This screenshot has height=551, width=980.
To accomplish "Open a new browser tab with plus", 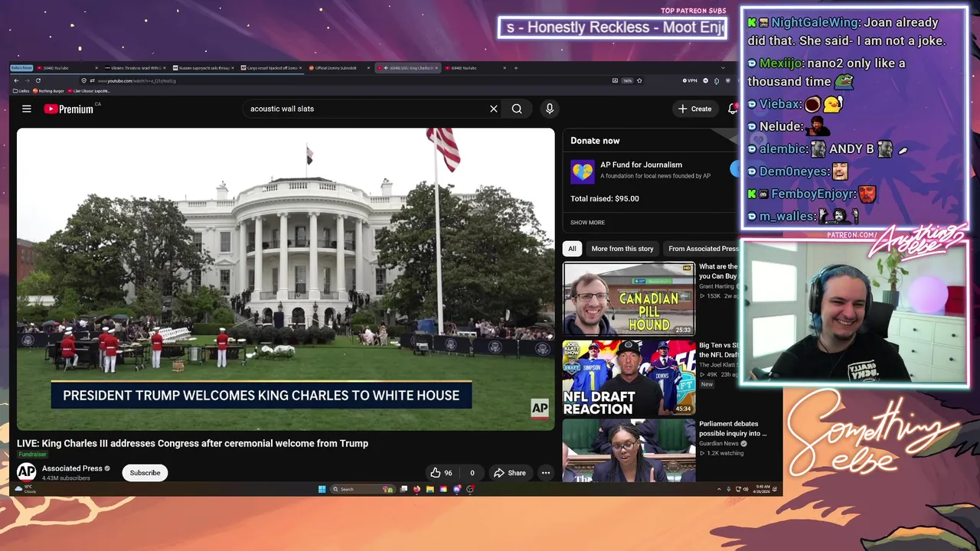I will (x=516, y=68).
